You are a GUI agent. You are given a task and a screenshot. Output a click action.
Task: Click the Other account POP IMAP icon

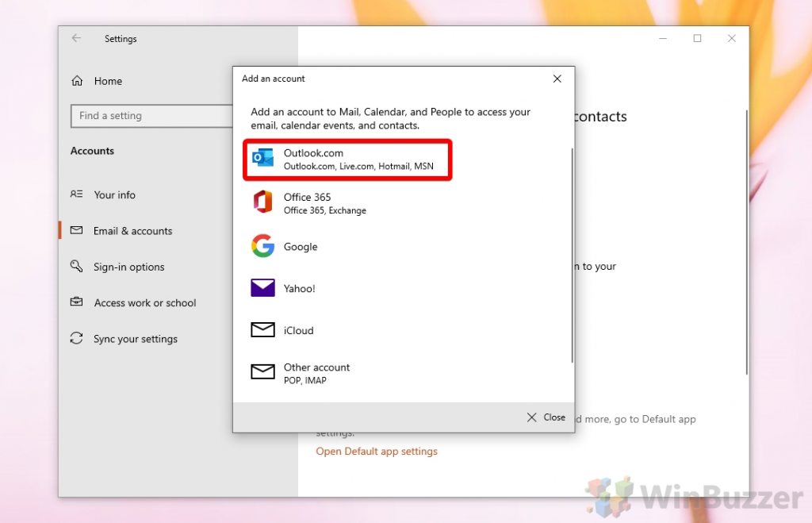[x=262, y=372]
